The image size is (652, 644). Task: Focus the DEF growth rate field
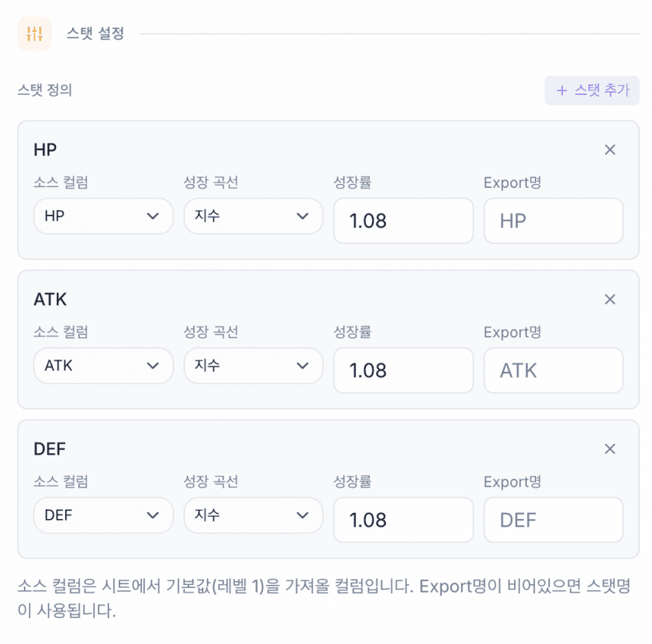(403, 520)
